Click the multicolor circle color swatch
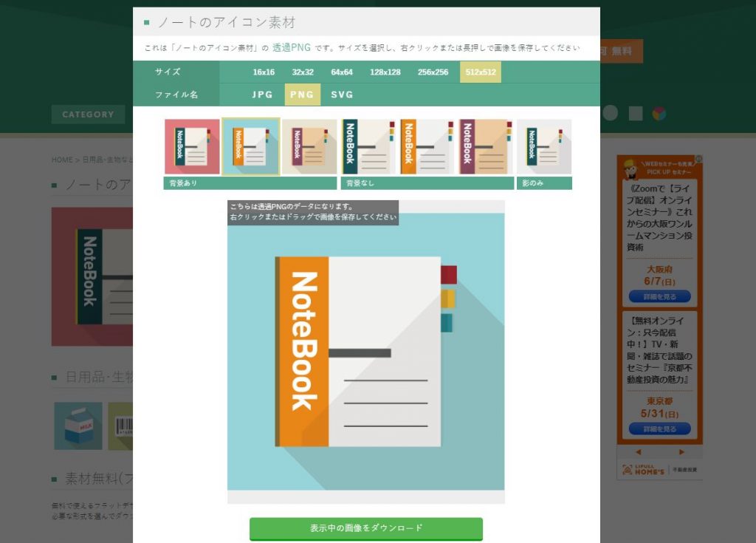Image resolution: width=756 pixels, height=543 pixels. 659,113
